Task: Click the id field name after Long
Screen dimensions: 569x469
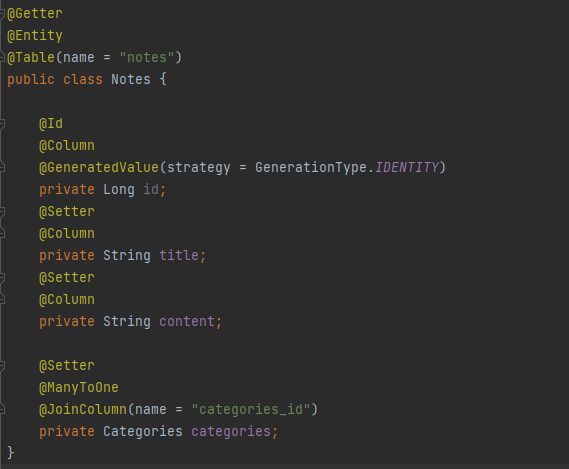Action: point(151,189)
